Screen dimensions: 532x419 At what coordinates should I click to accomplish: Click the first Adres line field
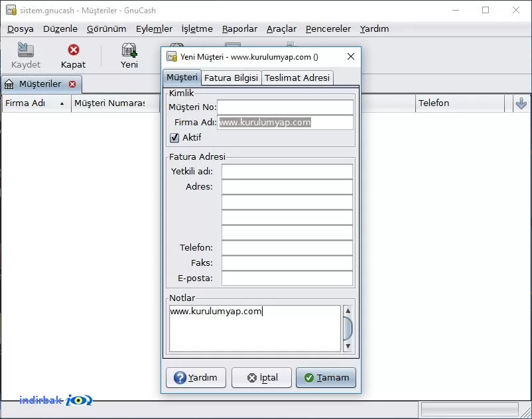(x=287, y=187)
